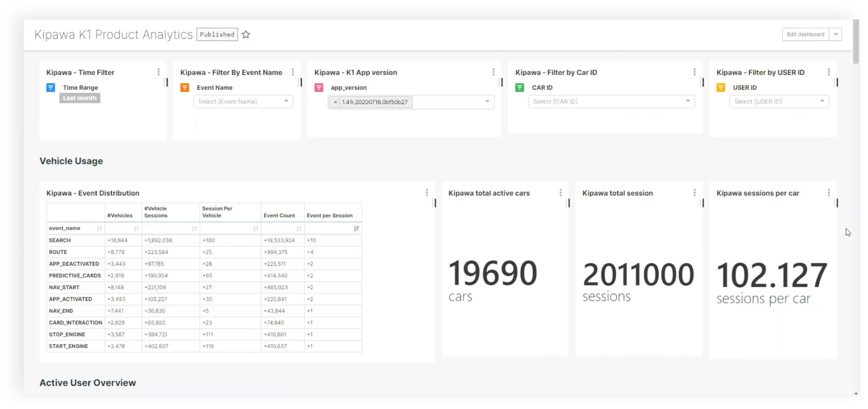Viewport: 868px width, 409px height.
Task: Open Filter By Event Name options menu
Action: 293,72
